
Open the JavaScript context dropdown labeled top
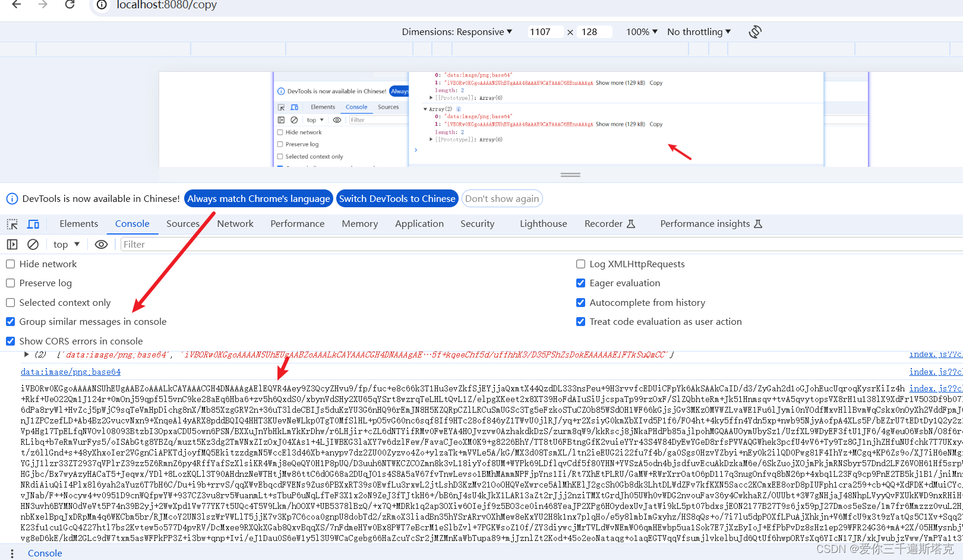[x=65, y=244]
